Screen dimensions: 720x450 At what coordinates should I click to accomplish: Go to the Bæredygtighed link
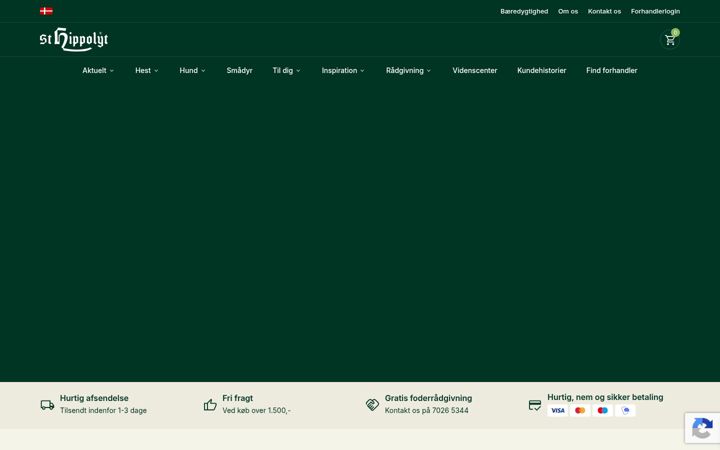coord(524,11)
